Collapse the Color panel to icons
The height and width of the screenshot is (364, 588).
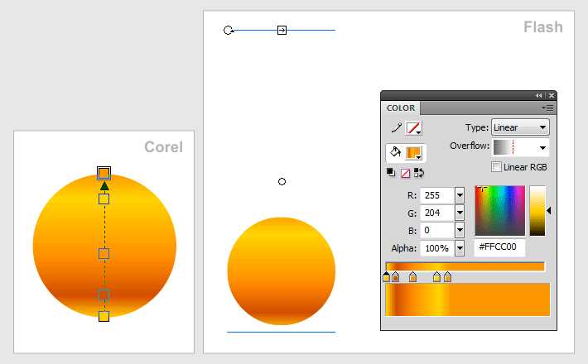click(x=539, y=95)
